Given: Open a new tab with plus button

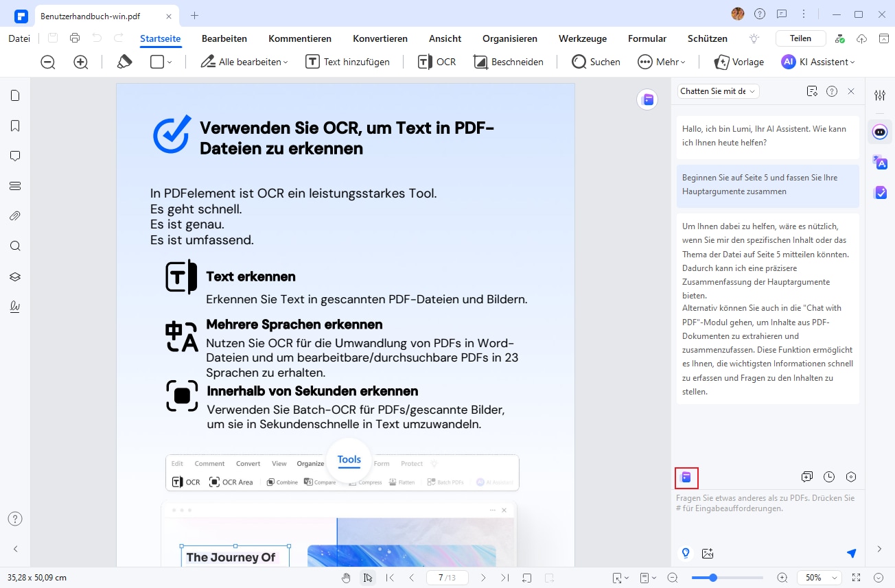Looking at the screenshot, I should (194, 15).
